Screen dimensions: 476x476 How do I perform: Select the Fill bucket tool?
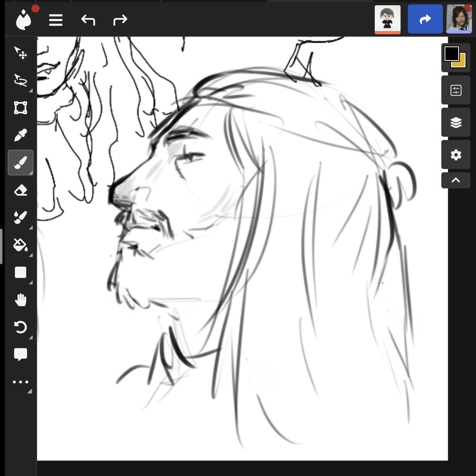[x=21, y=245]
